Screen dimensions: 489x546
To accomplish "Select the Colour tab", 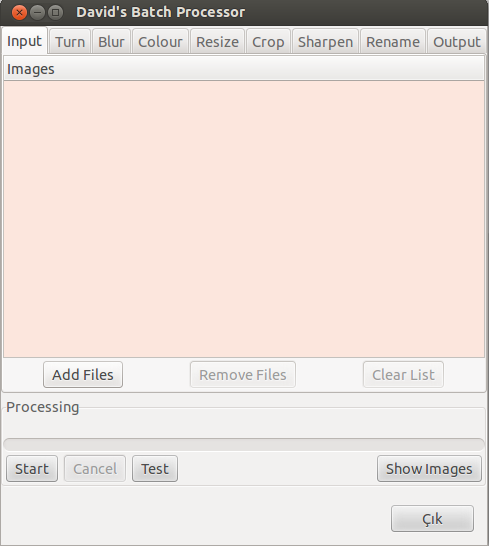I will (160, 42).
